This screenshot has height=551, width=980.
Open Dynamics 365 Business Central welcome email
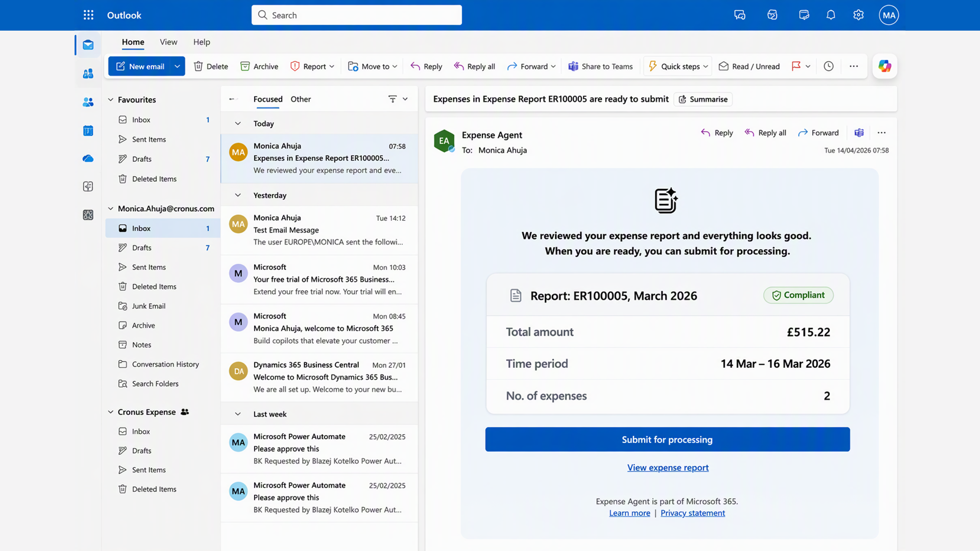coord(320,377)
